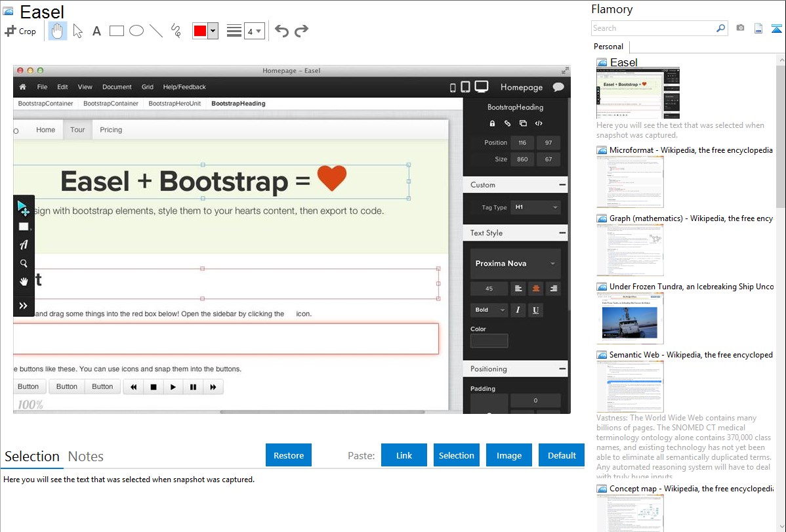The height and width of the screenshot is (532, 786).
Task: Click the BootstrapHeroUnit breadcrumb
Action: click(175, 103)
